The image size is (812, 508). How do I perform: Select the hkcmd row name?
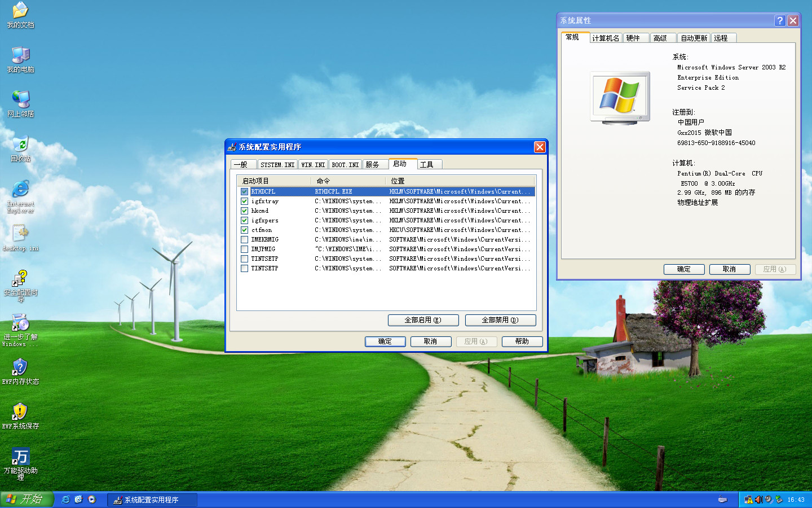pos(260,211)
